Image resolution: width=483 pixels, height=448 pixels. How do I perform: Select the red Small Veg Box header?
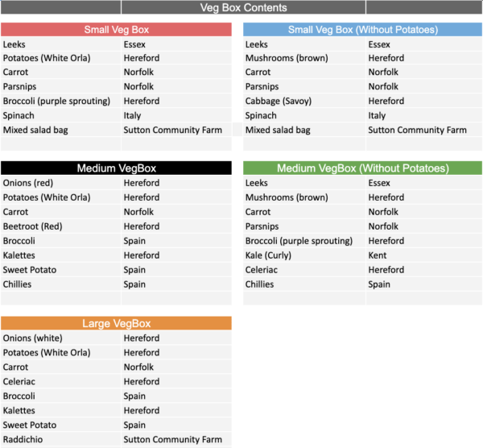pos(117,30)
